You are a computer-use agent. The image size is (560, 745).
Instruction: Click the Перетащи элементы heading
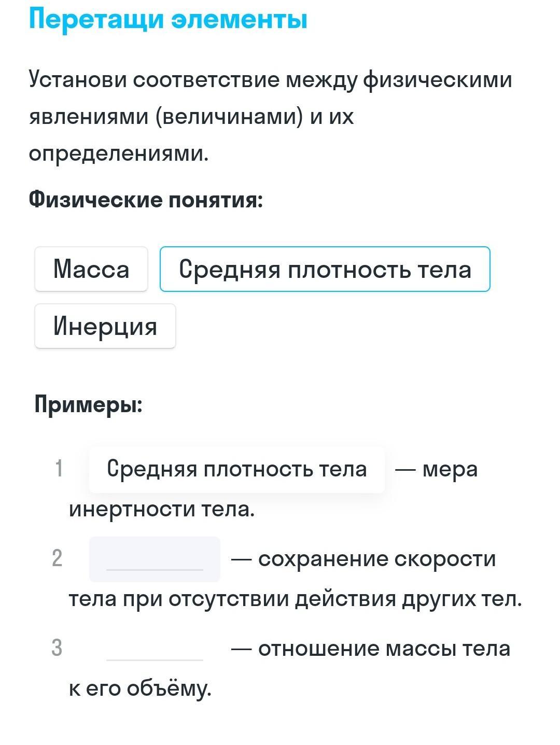click(x=168, y=19)
